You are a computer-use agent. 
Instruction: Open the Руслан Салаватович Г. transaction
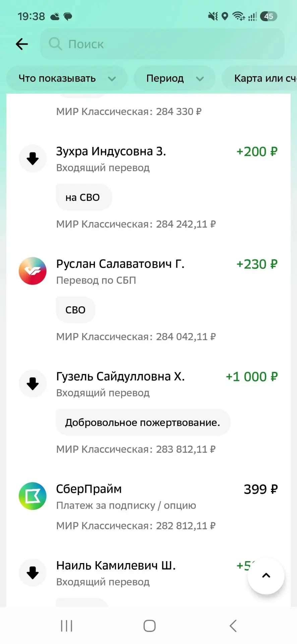(x=148, y=300)
